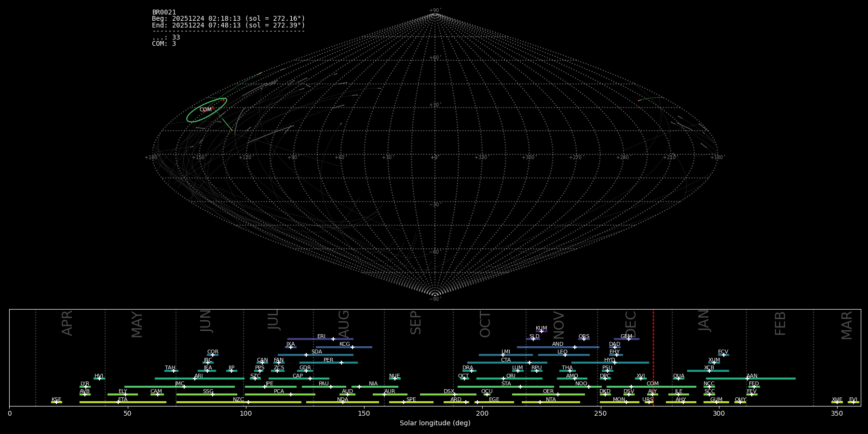Select the KUM shower peak cross
Image resolution: width=868 pixels, height=434 pixels.
pyautogui.click(x=541, y=331)
